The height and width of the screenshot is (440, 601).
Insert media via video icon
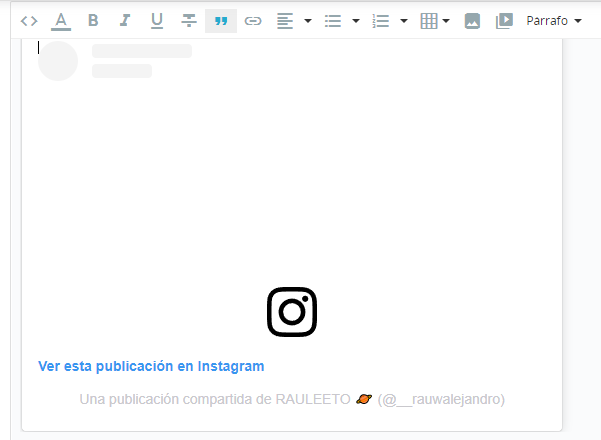(x=504, y=21)
